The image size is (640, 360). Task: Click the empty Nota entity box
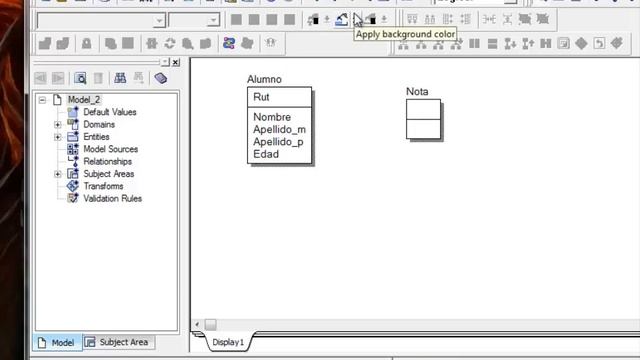click(423, 119)
